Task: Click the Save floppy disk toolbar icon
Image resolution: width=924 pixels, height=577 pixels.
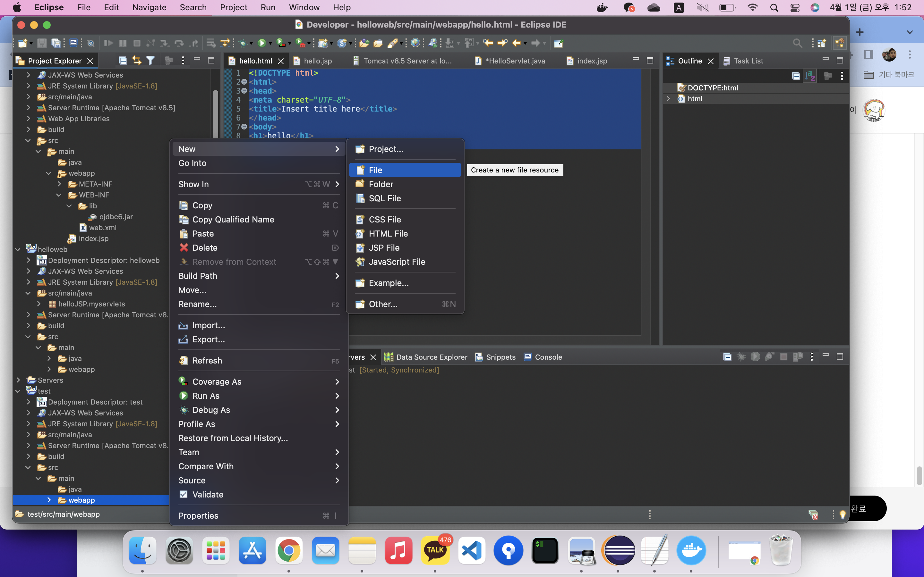Action: pyautogui.click(x=42, y=43)
